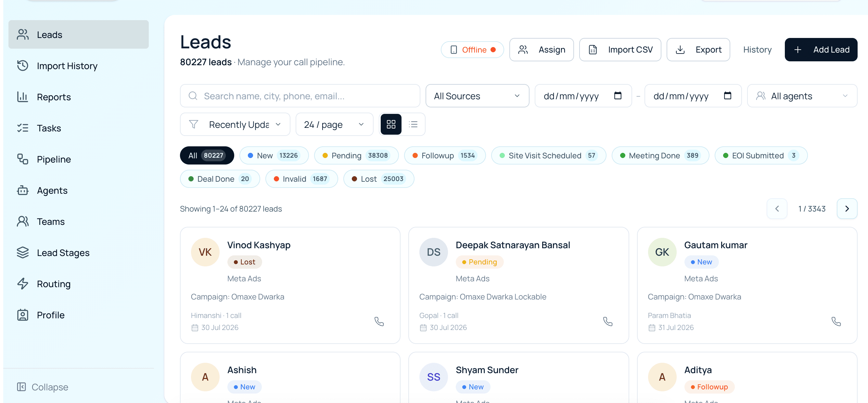Open Gautam kumar lead name
This screenshot has width=868, height=403.
pyautogui.click(x=716, y=245)
